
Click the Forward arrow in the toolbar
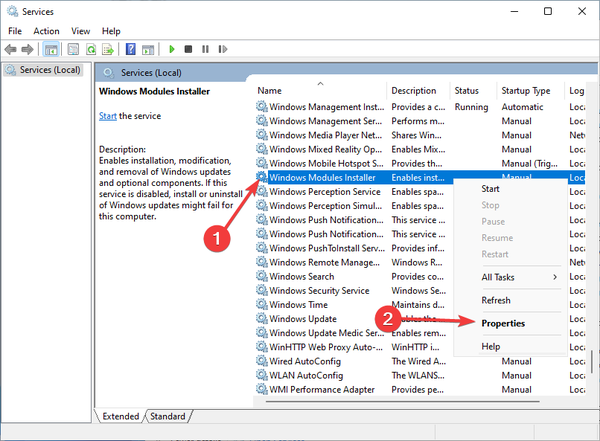tap(28, 48)
